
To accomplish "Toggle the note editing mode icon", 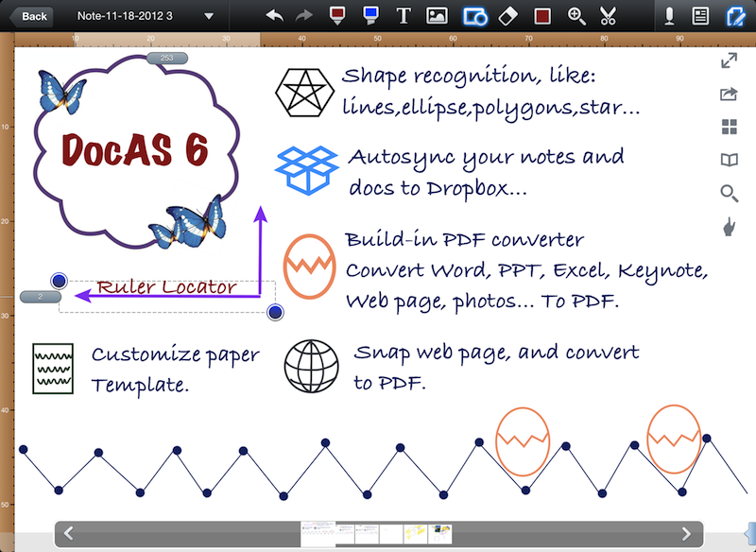I will tap(735, 16).
